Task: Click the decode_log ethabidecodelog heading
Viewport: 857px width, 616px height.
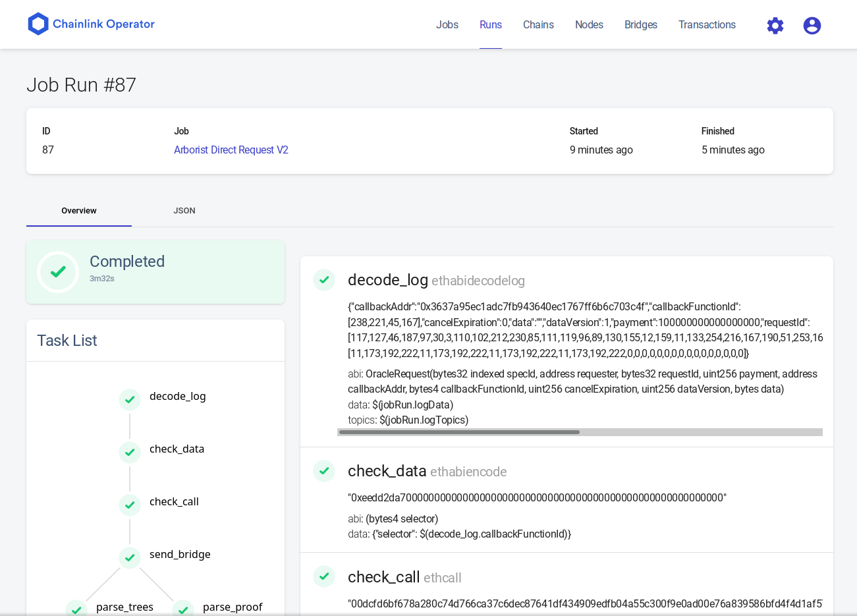Action: click(x=436, y=280)
